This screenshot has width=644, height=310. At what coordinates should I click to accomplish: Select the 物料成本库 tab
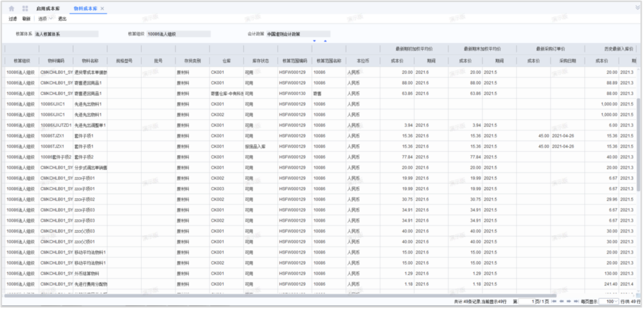85,8
